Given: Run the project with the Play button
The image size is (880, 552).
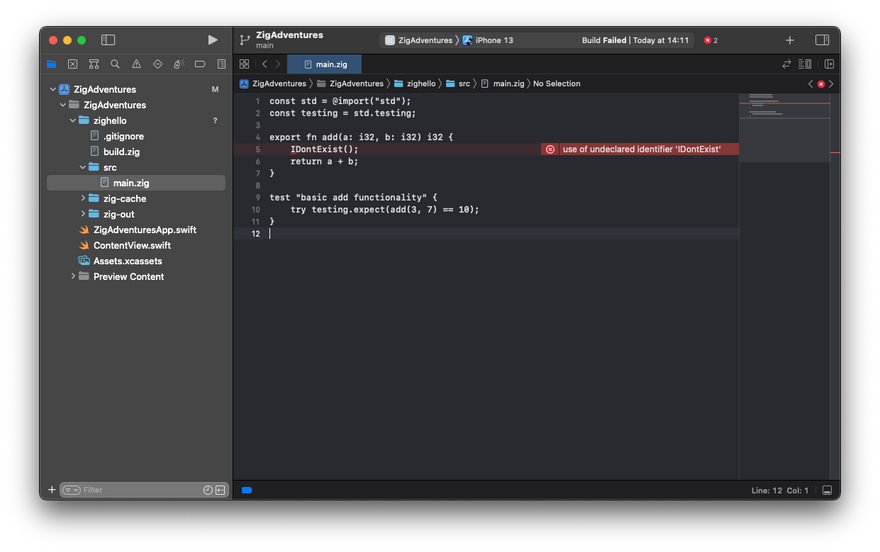Looking at the screenshot, I should pos(212,40).
